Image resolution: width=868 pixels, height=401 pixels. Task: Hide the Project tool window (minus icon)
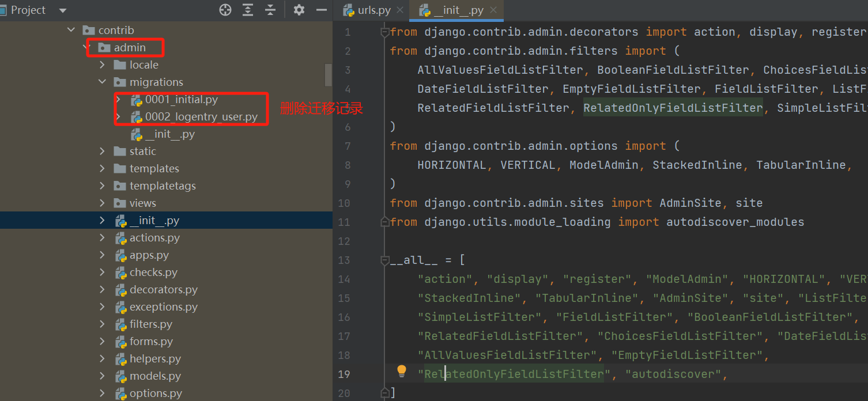(322, 10)
